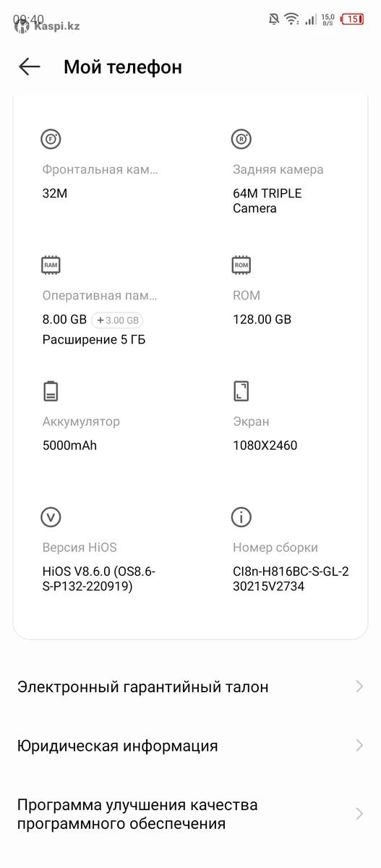Tap the HiOS version icon
381x868 pixels.
(x=51, y=517)
